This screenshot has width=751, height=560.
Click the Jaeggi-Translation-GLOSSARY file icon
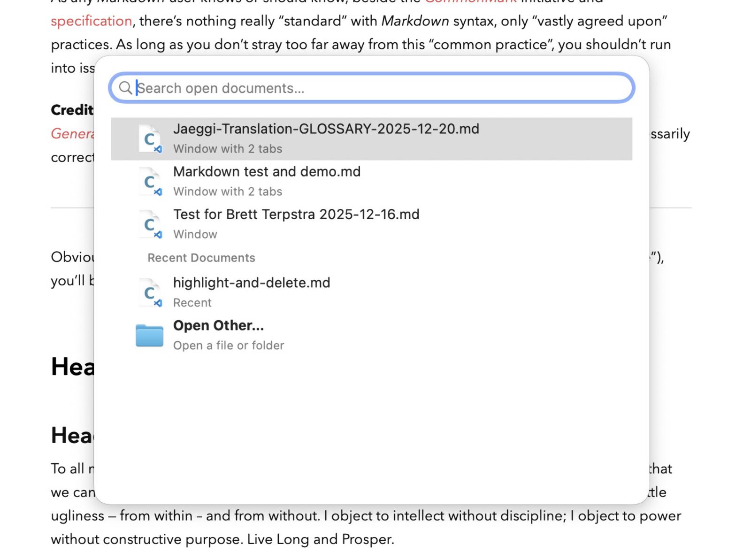(x=150, y=139)
